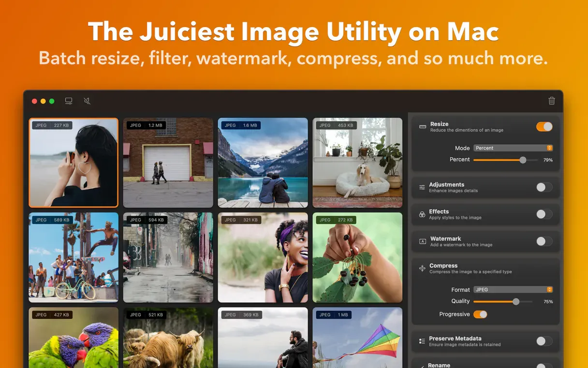
Task: Click the Preserve Metadata list icon
Action: coord(422,341)
